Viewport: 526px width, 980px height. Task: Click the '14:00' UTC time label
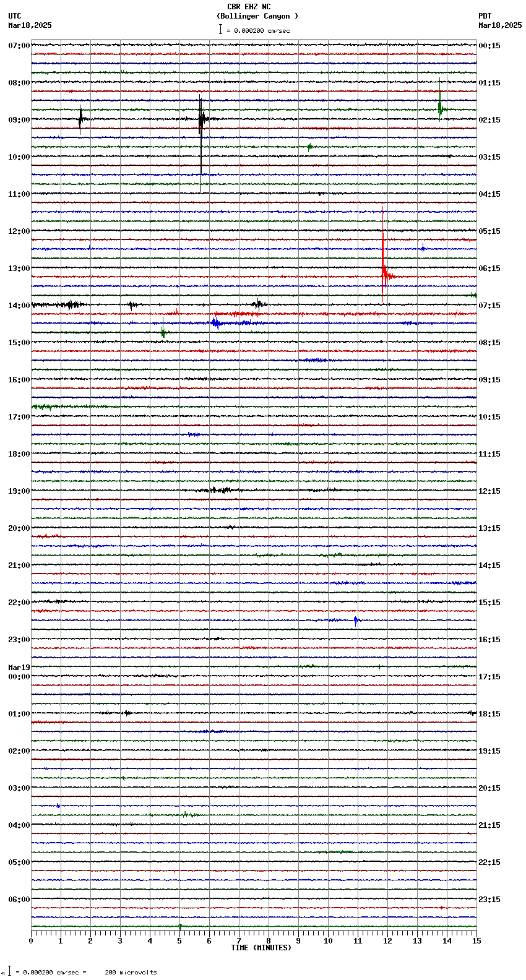19,306
